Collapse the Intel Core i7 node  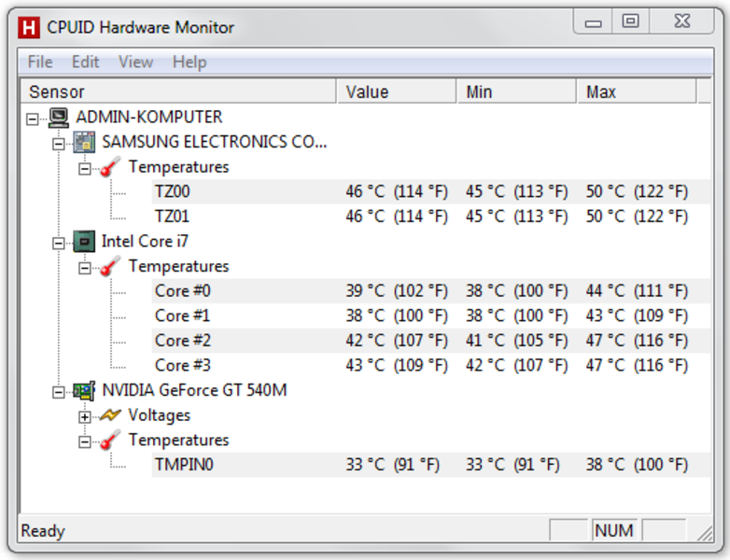pos(58,243)
